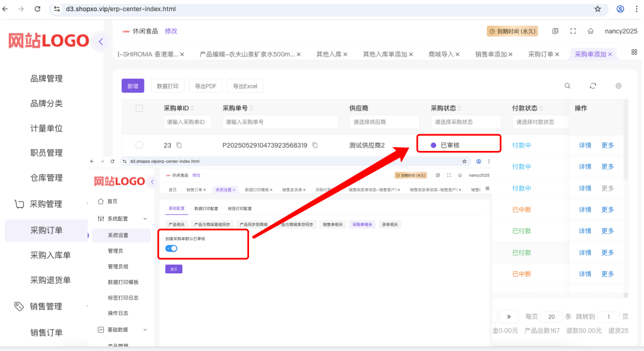Tick the checkbox for purchase row 23

139,145
